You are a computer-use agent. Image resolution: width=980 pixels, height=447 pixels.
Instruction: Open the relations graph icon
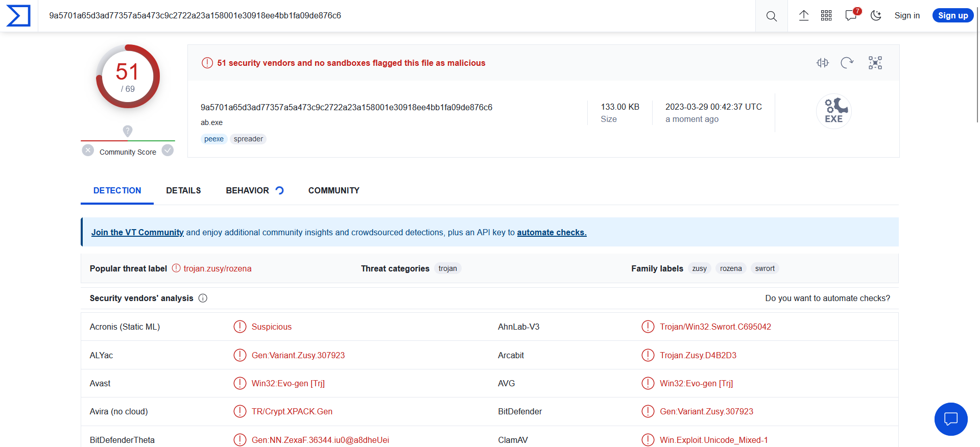pos(875,63)
